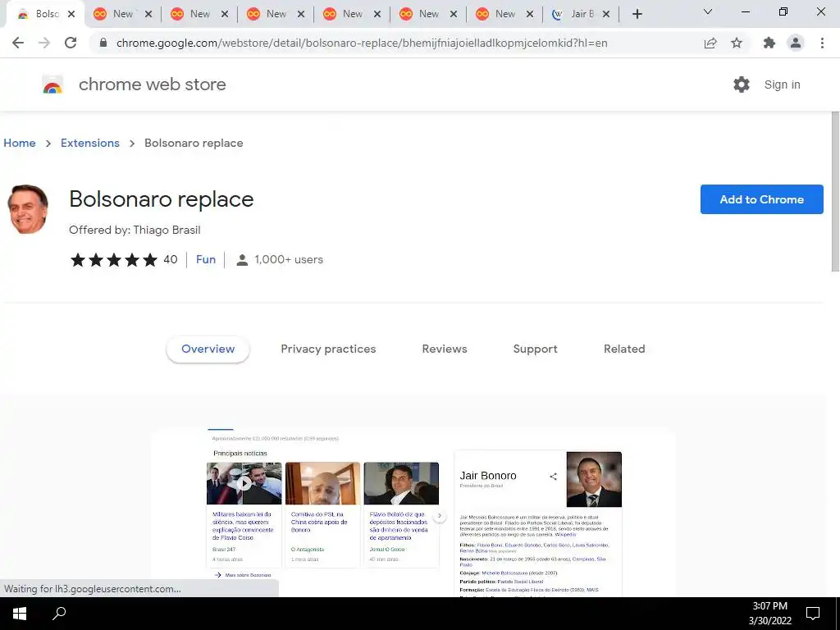Viewport: 840px width, 630px height.
Task: Open the Windows notification center
Action: (813, 614)
